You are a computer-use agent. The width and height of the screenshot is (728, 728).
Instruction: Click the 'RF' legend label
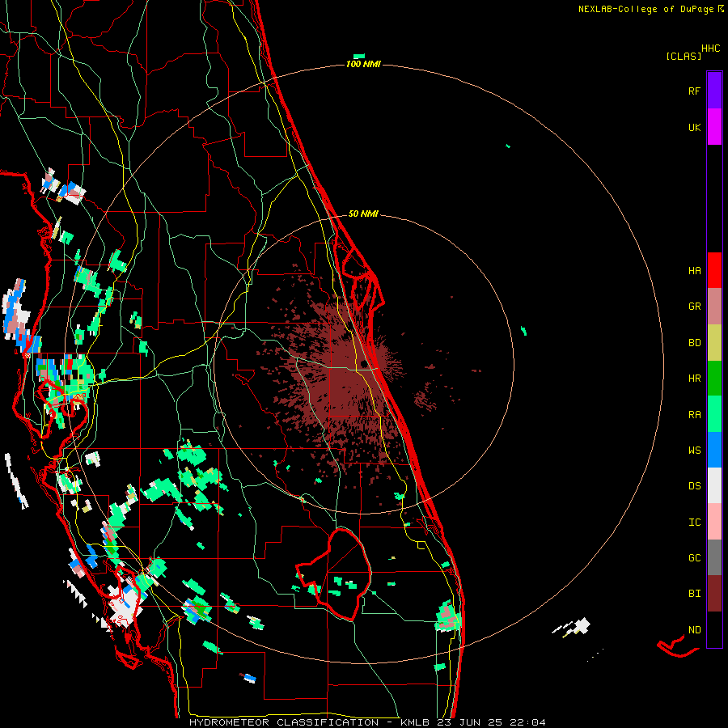point(694,91)
